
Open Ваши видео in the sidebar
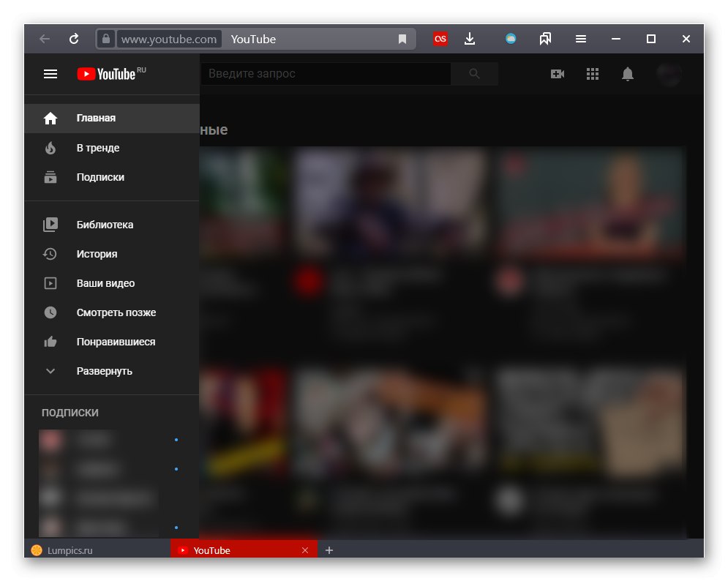coord(112,283)
